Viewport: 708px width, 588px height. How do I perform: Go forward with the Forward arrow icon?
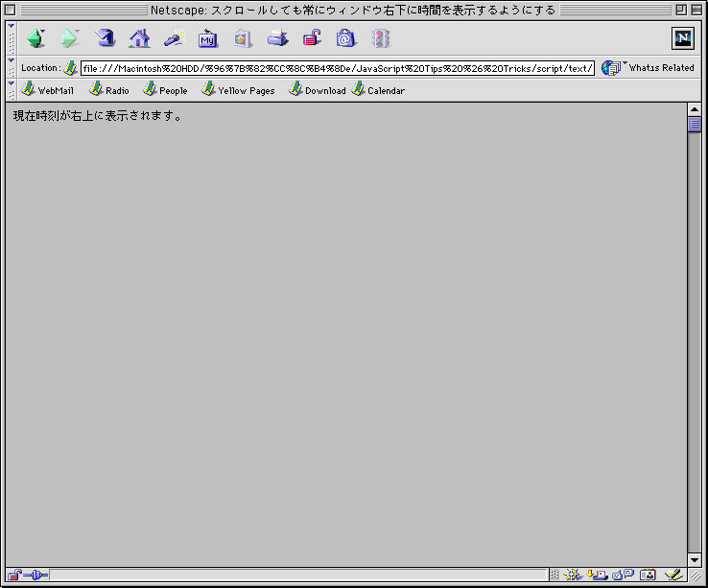pyautogui.click(x=70, y=38)
